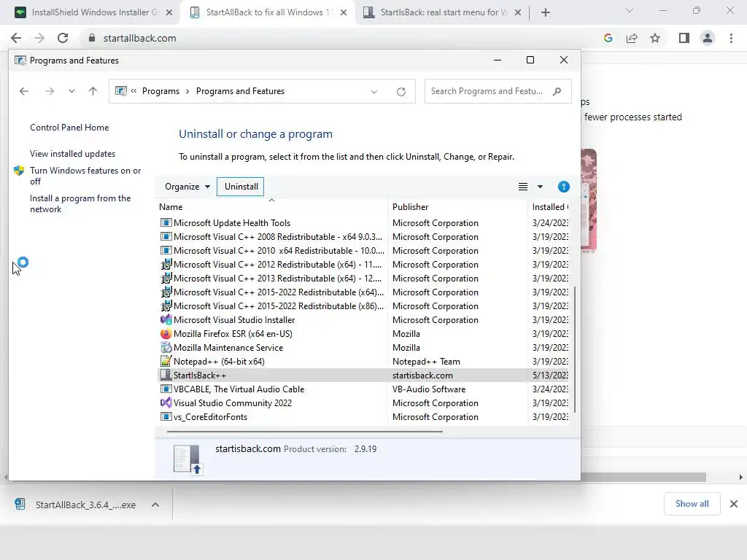Select Visual C++ 2008 Redistributable entry
Viewport: 747px width, 560px height.
click(x=363, y=237)
